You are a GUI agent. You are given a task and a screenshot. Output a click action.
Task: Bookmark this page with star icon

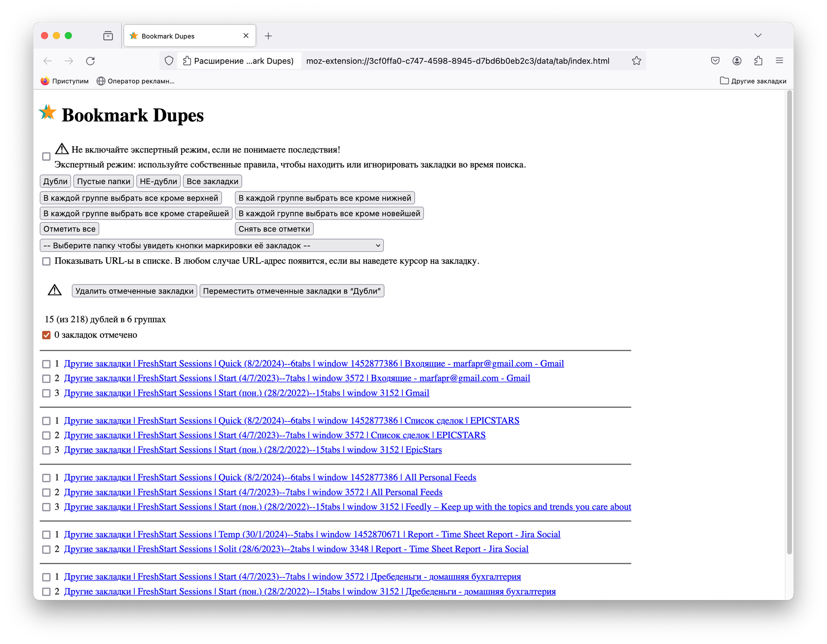pos(636,61)
